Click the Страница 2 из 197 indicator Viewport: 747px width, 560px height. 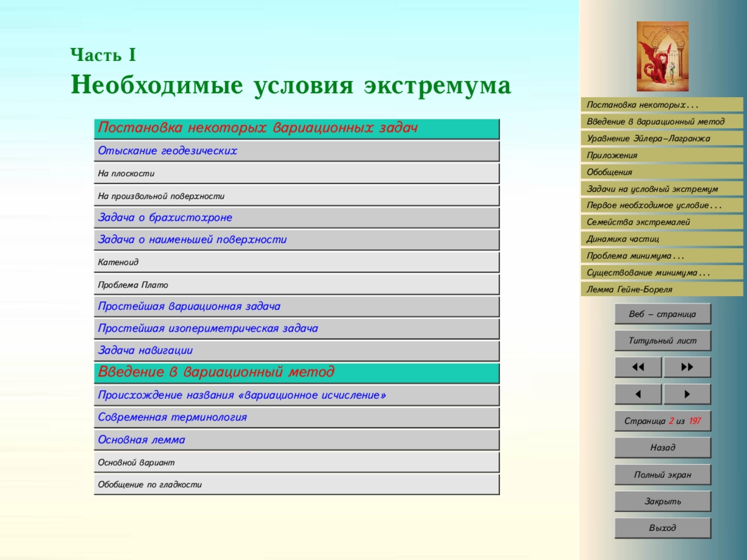[663, 421]
